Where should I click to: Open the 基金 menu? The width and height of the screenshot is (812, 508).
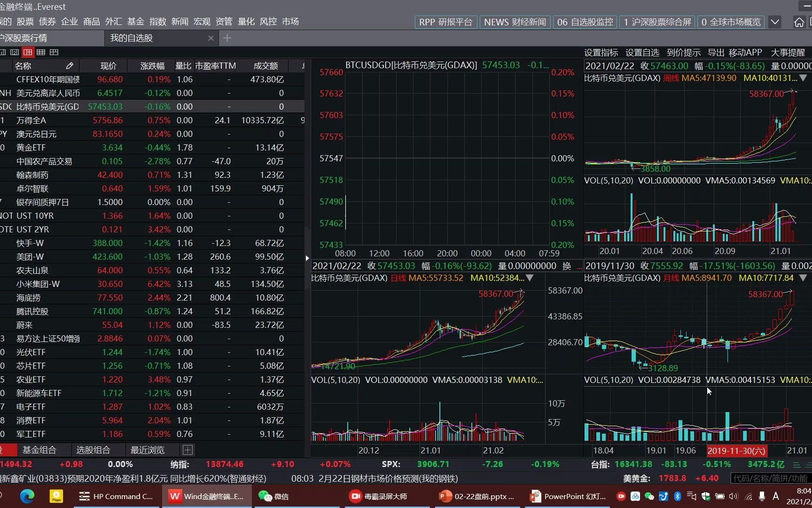[136, 22]
